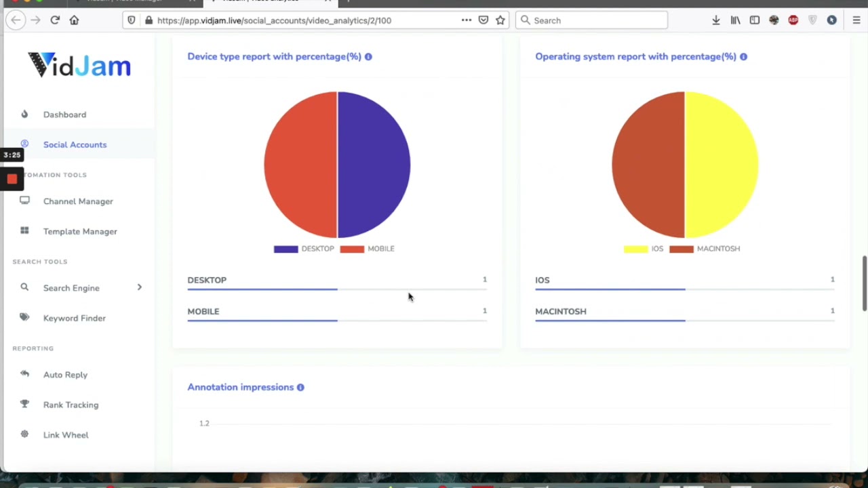Click the Rank Tracking trophy icon
868x488 pixels.
tap(24, 404)
